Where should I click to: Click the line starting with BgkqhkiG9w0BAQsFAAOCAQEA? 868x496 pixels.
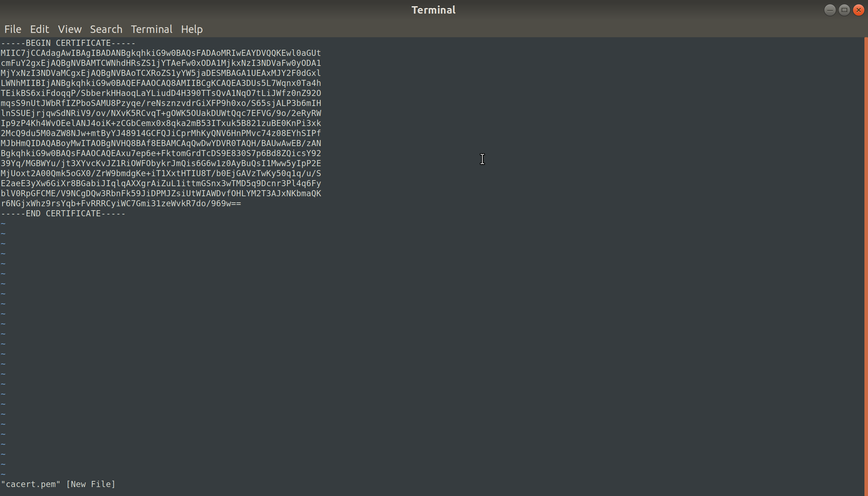coord(161,153)
